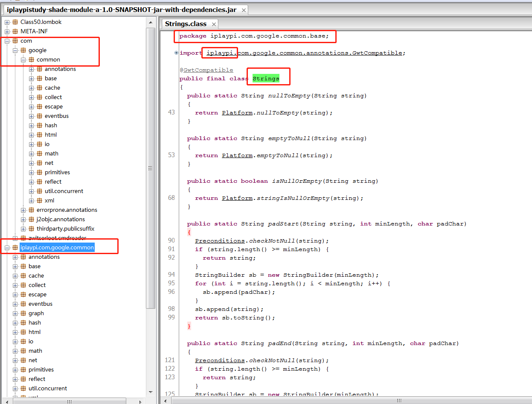Click the graph package icon
This screenshot has height=404, width=532.
23,313
